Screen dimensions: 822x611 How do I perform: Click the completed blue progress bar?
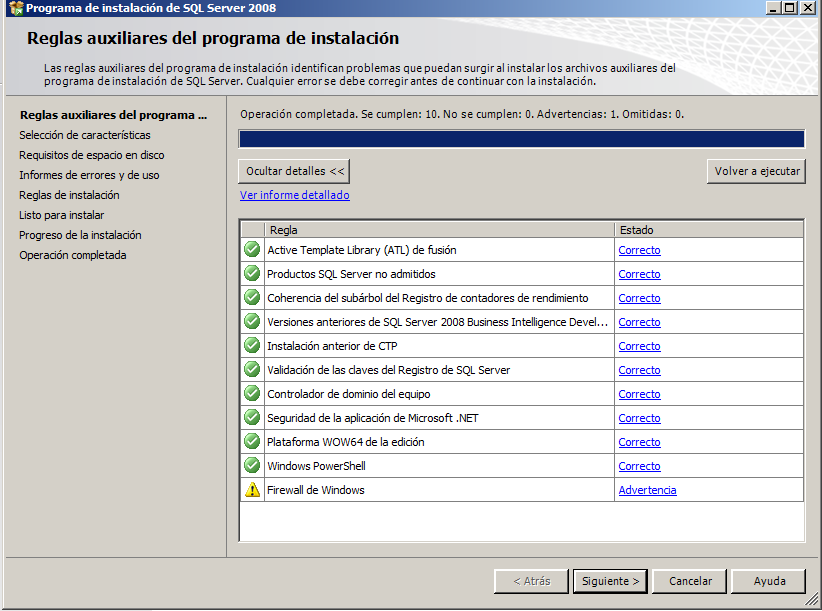coord(521,139)
